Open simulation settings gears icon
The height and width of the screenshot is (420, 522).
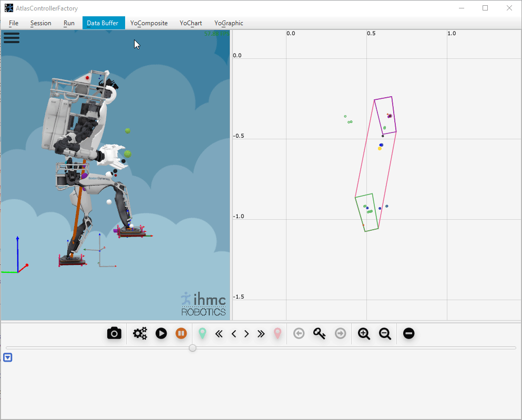pos(140,333)
